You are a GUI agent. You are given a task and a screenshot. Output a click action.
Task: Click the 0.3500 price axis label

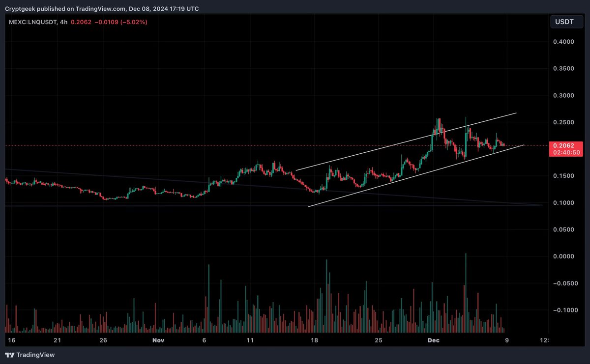coord(563,69)
